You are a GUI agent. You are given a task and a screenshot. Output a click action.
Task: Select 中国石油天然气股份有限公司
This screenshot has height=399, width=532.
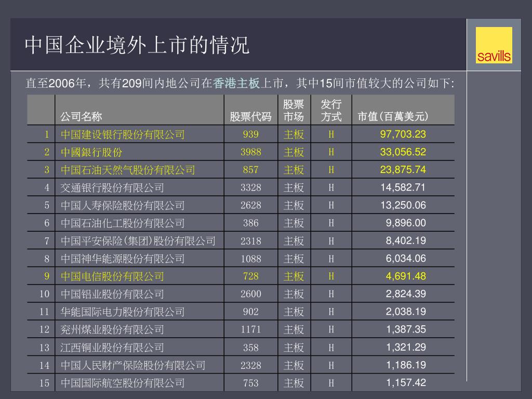pyautogui.click(x=128, y=170)
